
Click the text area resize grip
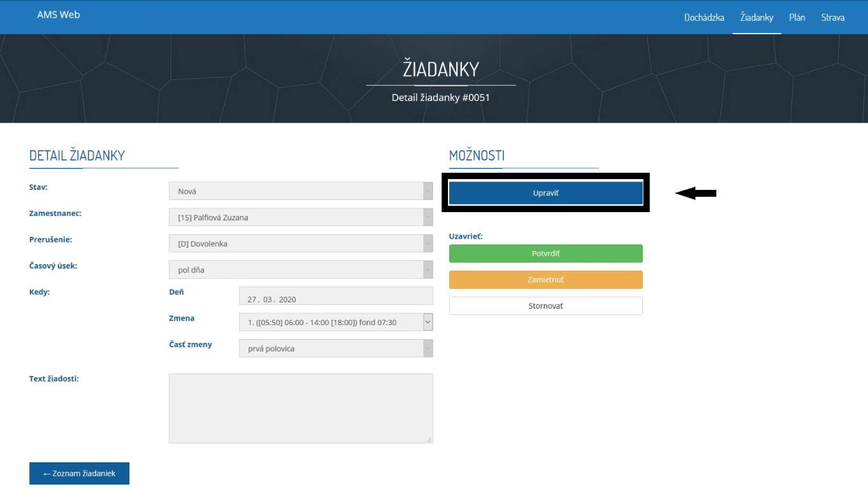point(429,439)
